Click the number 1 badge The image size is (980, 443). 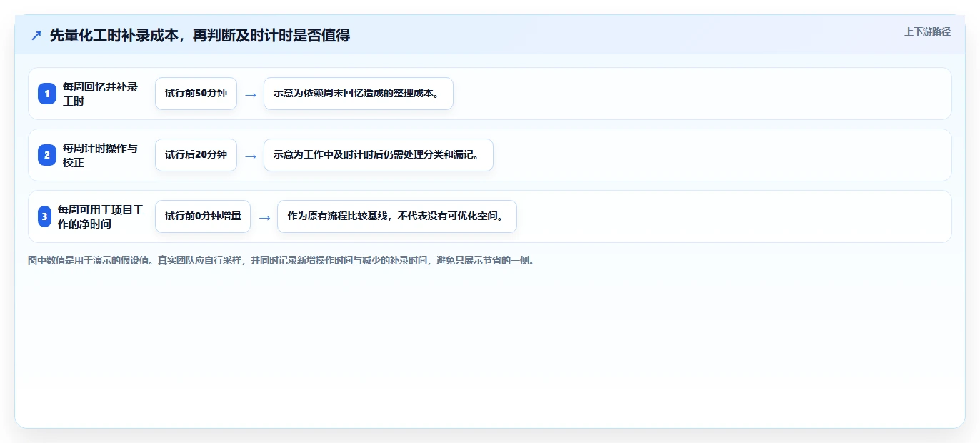[x=47, y=94]
